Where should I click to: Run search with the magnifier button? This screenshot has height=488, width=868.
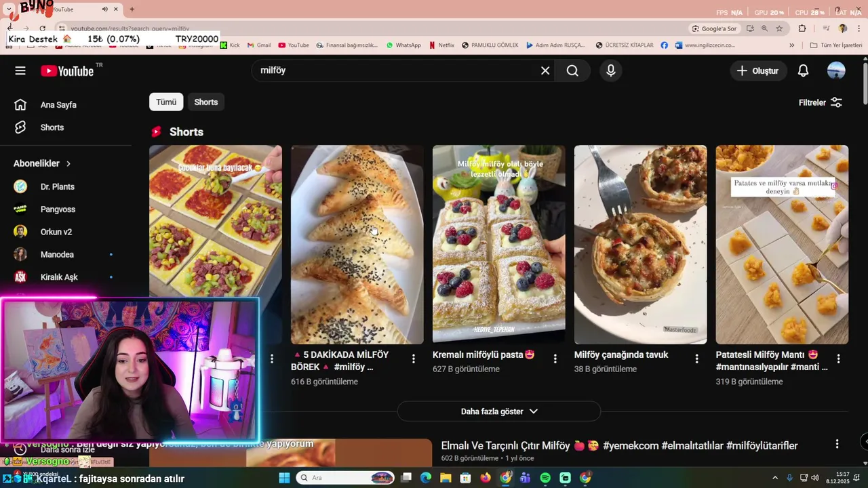[x=572, y=70]
